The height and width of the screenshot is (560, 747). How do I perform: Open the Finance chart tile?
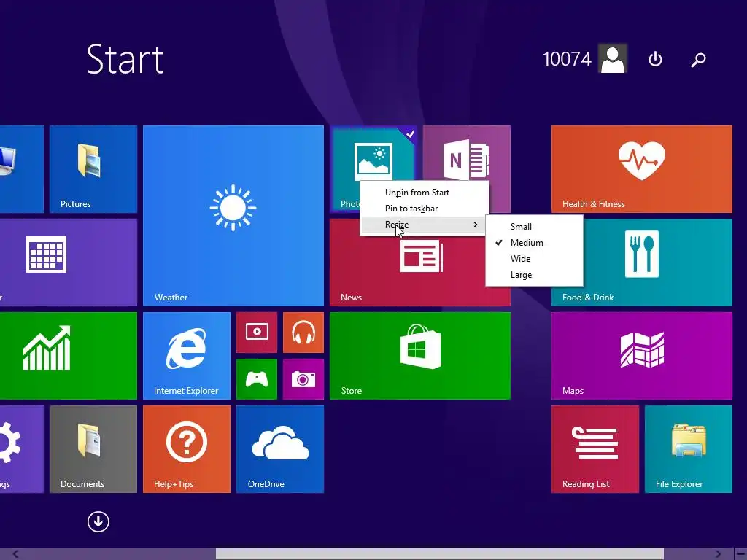(69, 356)
